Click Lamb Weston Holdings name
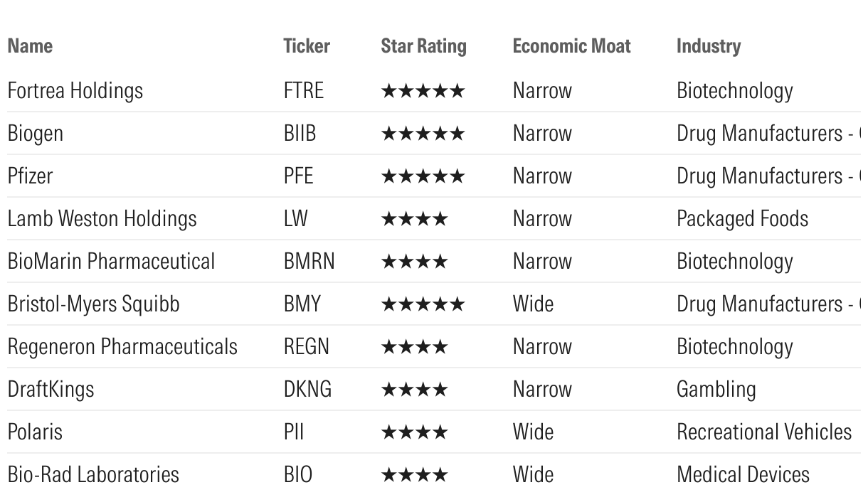Image resolution: width=868 pixels, height=502 pixels. pyautogui.click(x=102, y=219)
